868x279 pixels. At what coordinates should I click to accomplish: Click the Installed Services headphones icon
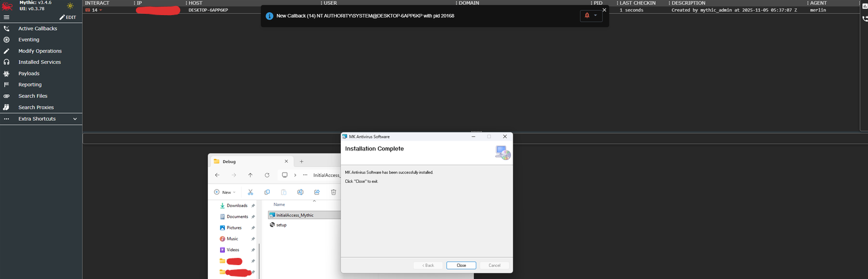pos(7,62)
